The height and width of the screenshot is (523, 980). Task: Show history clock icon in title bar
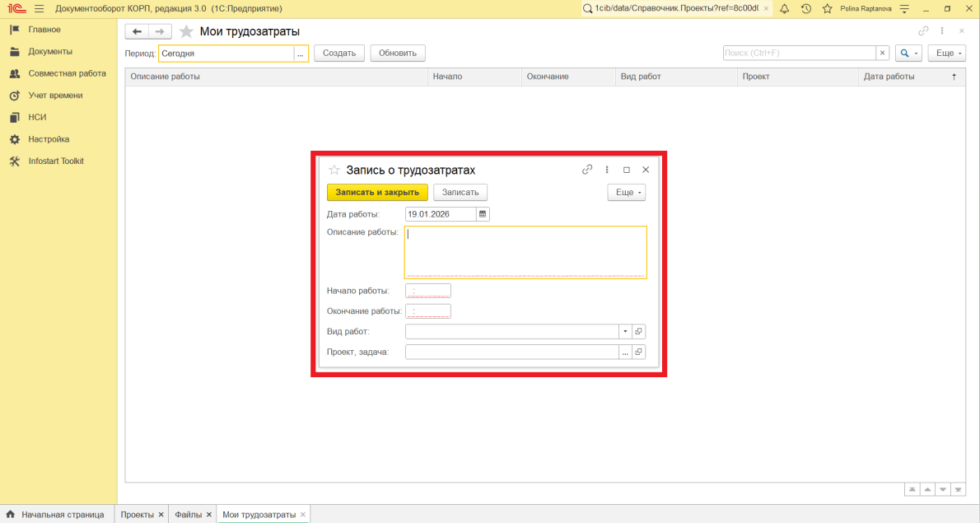pos(805,8)
